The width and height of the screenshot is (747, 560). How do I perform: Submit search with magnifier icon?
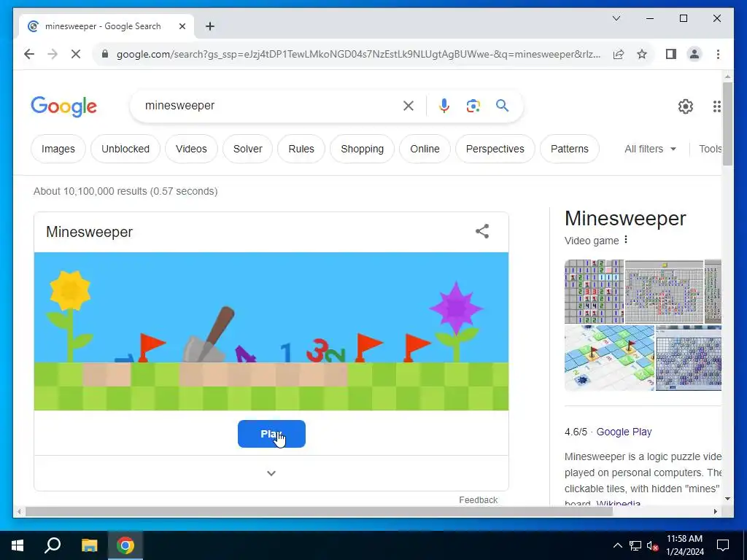(x=502, y=106)
